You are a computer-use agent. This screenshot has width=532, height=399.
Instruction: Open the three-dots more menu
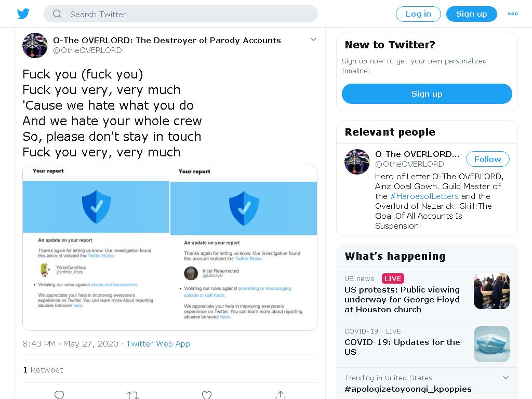[512, 14]
